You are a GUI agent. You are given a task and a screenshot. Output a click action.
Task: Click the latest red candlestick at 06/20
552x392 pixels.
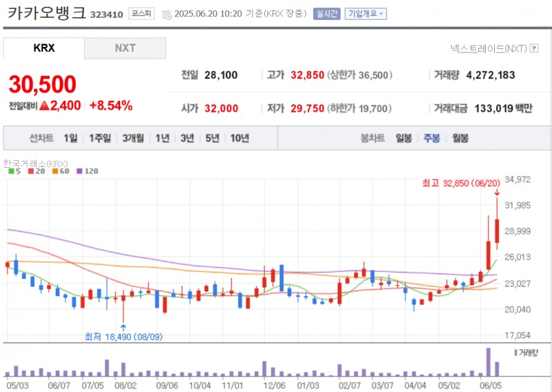pos(497,231)
